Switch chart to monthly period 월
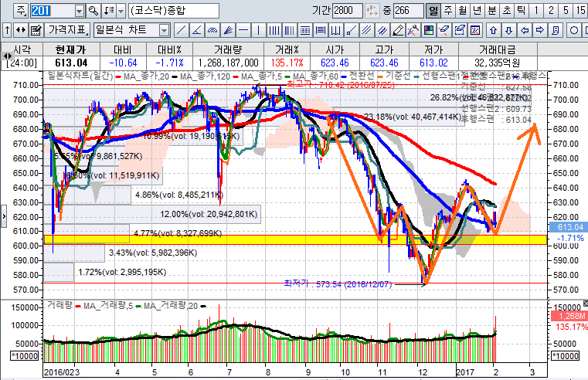588x380 pixels. [463, 11]
